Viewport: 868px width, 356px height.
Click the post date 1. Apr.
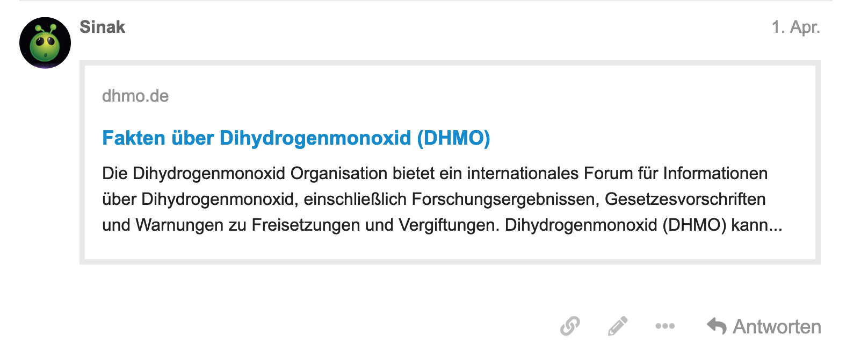point(795,27)
